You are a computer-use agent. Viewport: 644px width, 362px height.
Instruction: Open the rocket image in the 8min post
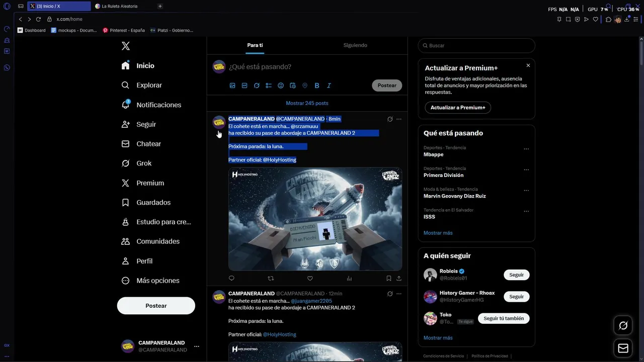[x=315, y=219]
